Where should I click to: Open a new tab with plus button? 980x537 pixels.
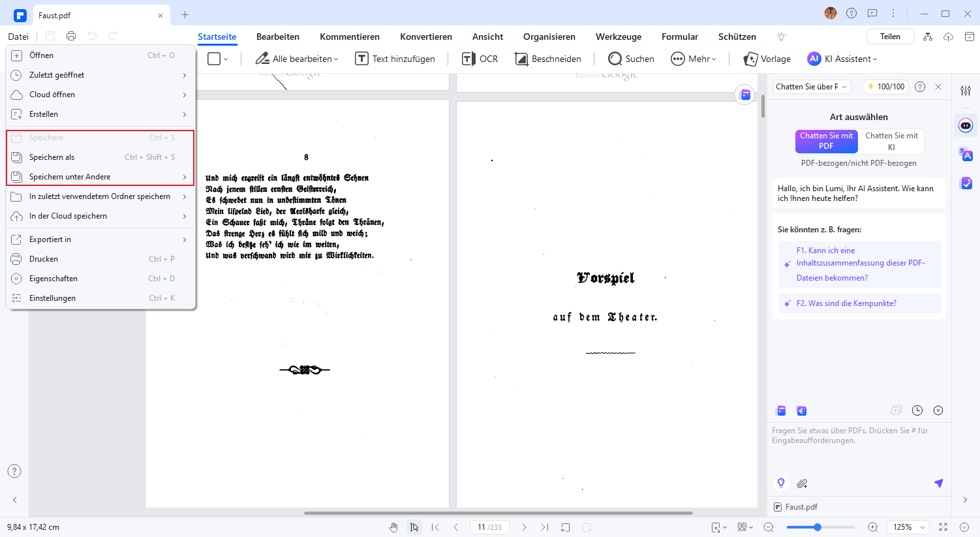coord(185,14)
